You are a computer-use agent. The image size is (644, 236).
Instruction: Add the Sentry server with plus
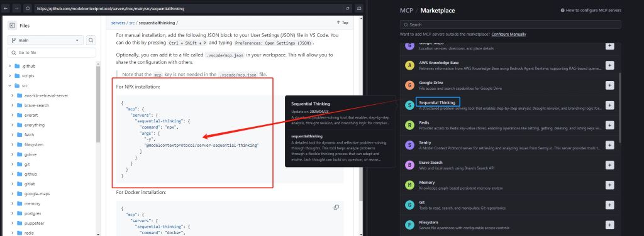(610, 145)
